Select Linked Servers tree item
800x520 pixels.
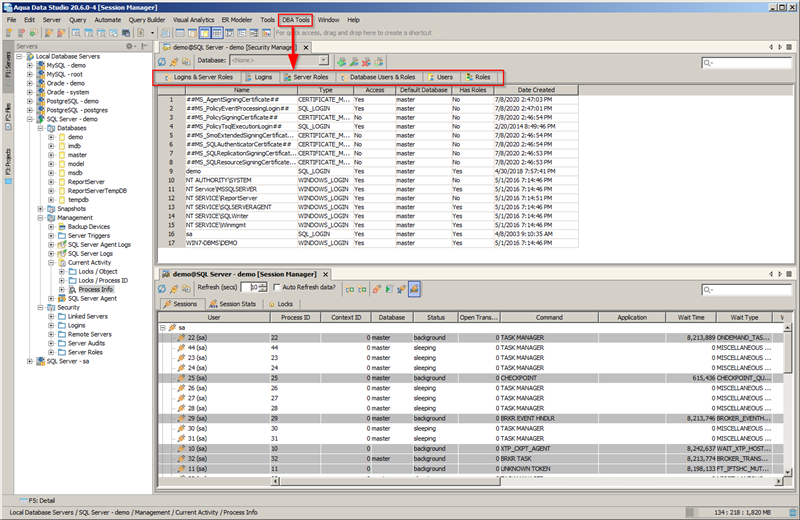click(88, 316)
